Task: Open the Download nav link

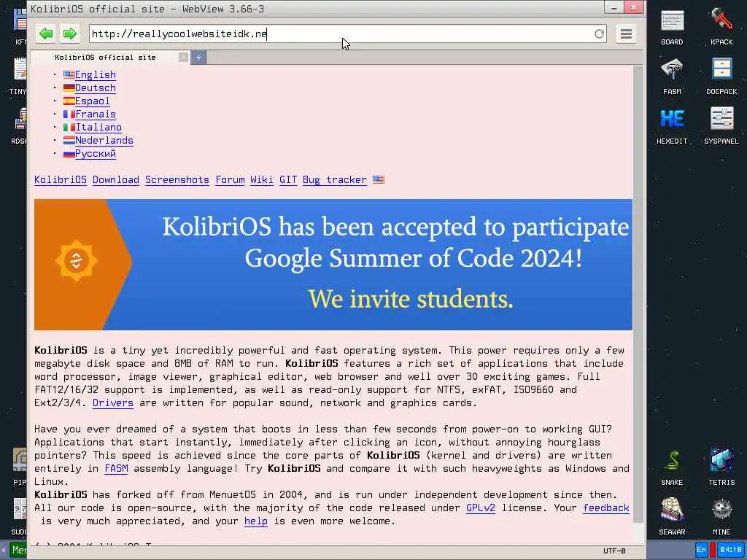Action: pyautogui.click(x=116, y=180)
